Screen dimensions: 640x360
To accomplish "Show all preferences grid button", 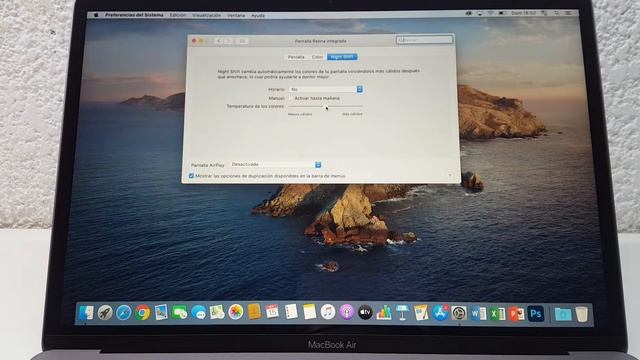I will pos(242,41).
